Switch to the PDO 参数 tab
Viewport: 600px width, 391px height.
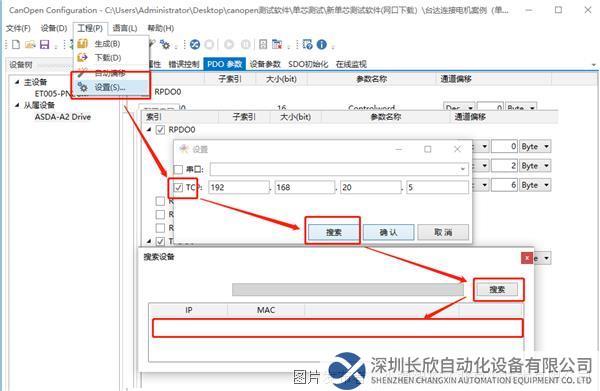(225, 64)
